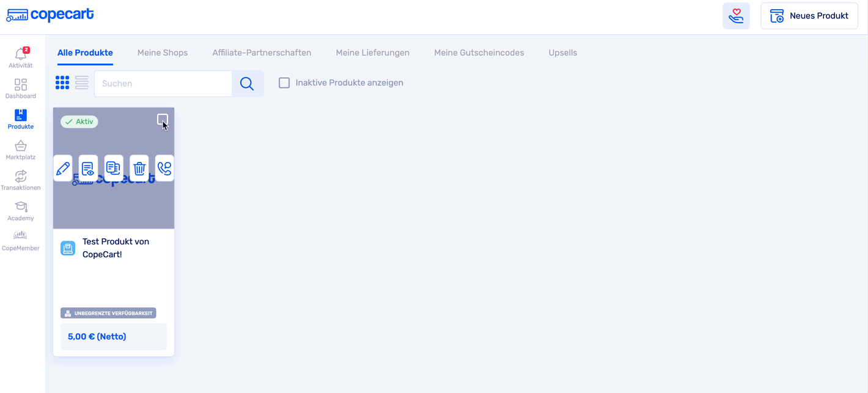Screen dimensions: 868x393
Task: Click the Neues Produkt button
Action: pyautogui.click(x=809, y=16)
